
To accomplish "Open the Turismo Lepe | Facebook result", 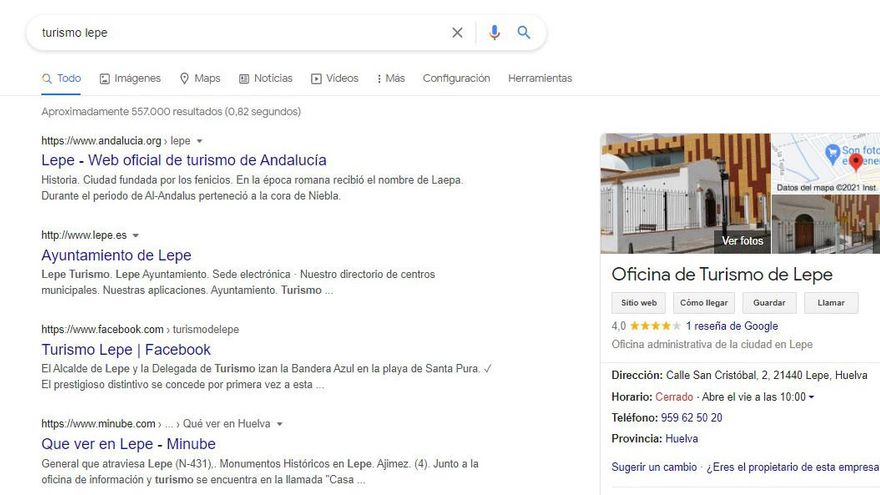I will click(x=126, y=349).
